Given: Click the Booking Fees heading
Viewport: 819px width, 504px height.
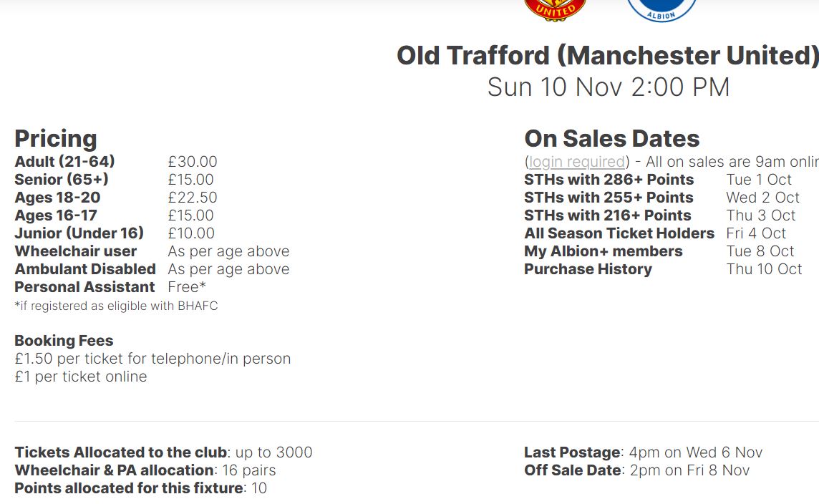Looking at the screenshot, I should coord(64,341).
